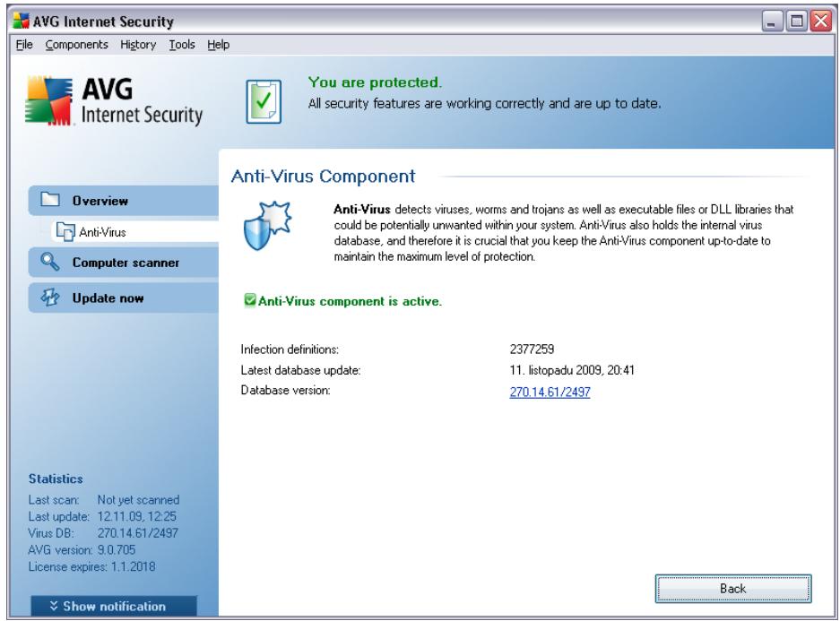Click the Update now arrows icon
840x621 pixels.
coord(50,298)
